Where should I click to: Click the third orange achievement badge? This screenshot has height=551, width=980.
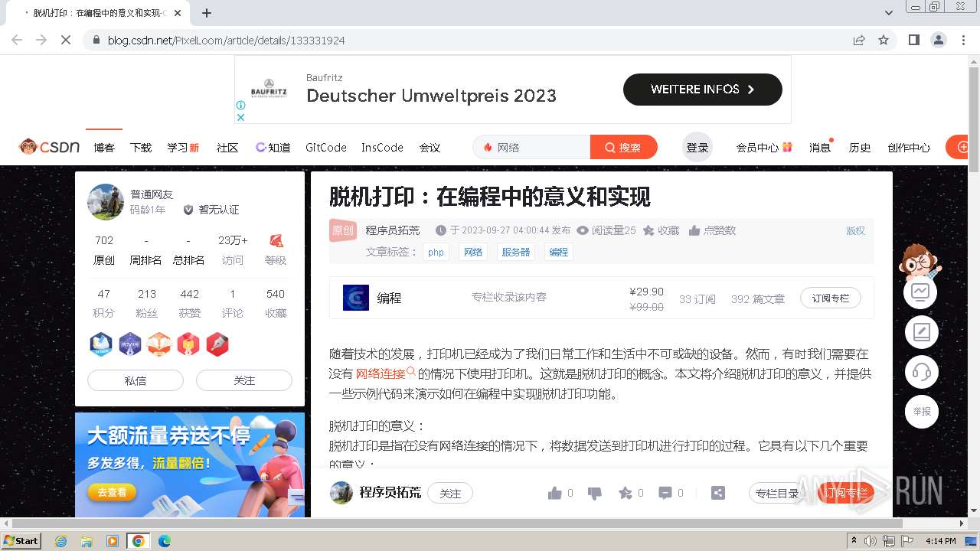(159, 344)
